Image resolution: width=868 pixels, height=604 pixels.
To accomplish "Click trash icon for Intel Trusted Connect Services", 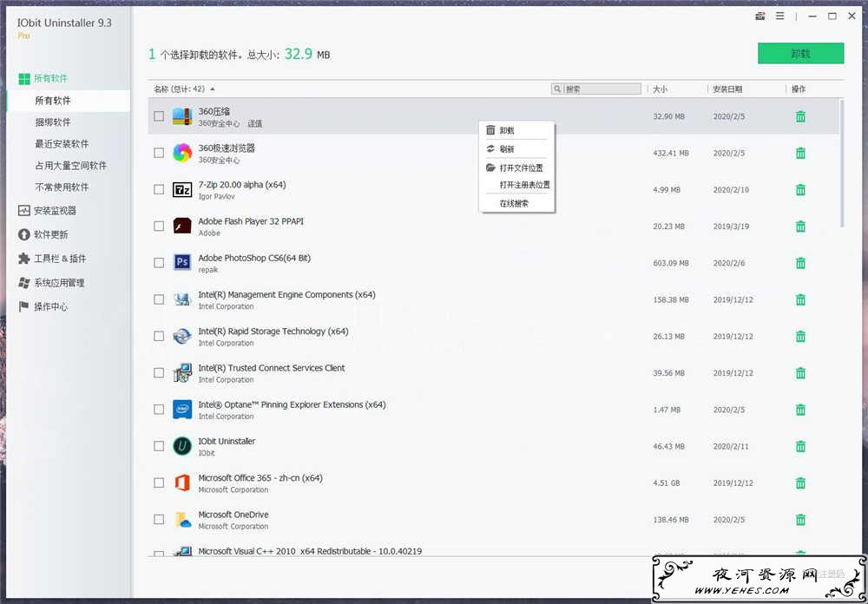I will point(800,372).
